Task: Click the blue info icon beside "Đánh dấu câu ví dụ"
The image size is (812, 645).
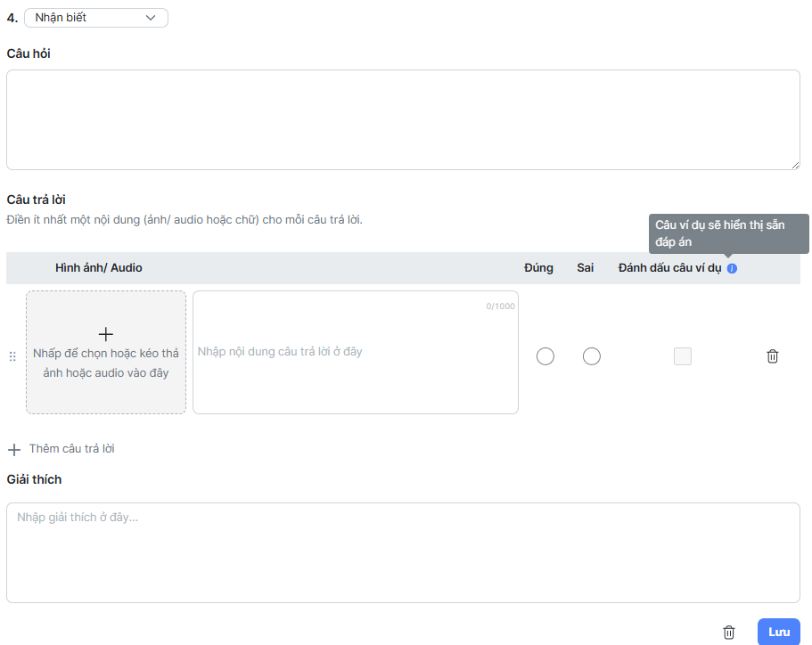Action: (x=732, y=268)
